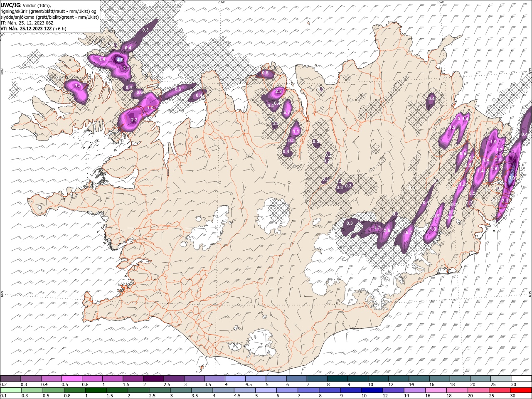This screenshot has height=399, width=532.
Task: Click the lower legend swatch between 10 and 12
Action: coord(372,390)
